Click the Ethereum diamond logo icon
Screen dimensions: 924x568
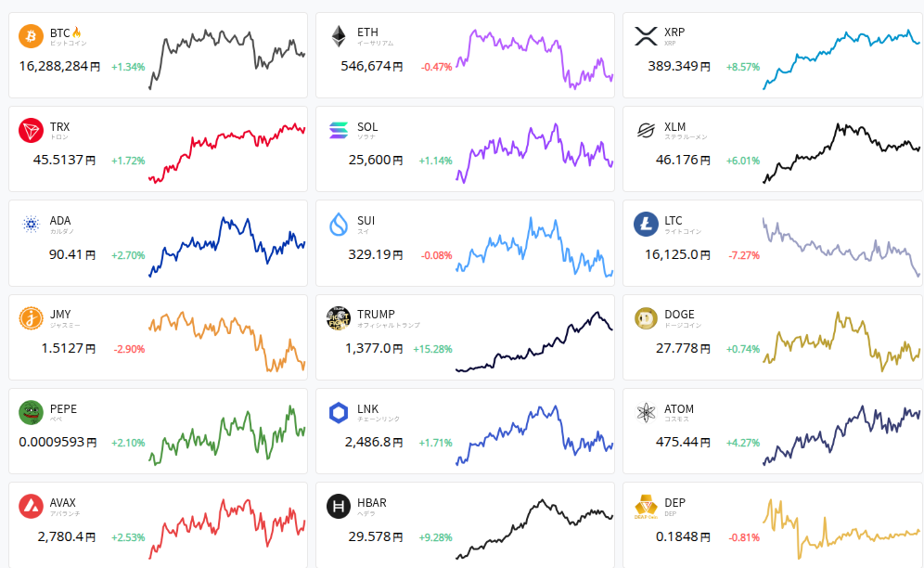(339, 36)
